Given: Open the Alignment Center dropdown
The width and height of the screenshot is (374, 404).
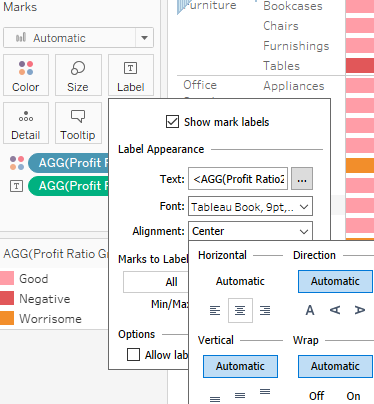Looking at the screenshot, I should coord(250,231).
